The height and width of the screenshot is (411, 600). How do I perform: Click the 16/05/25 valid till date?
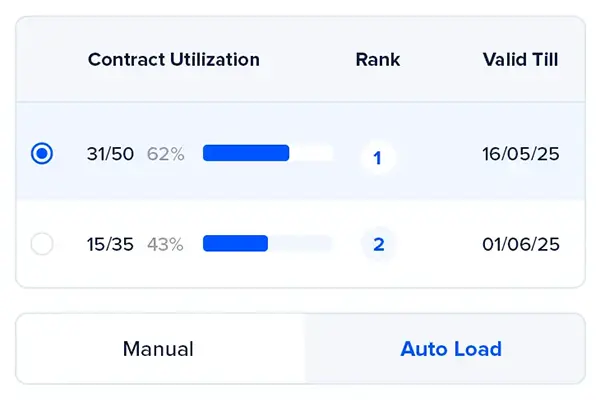(x=520, y=154)
